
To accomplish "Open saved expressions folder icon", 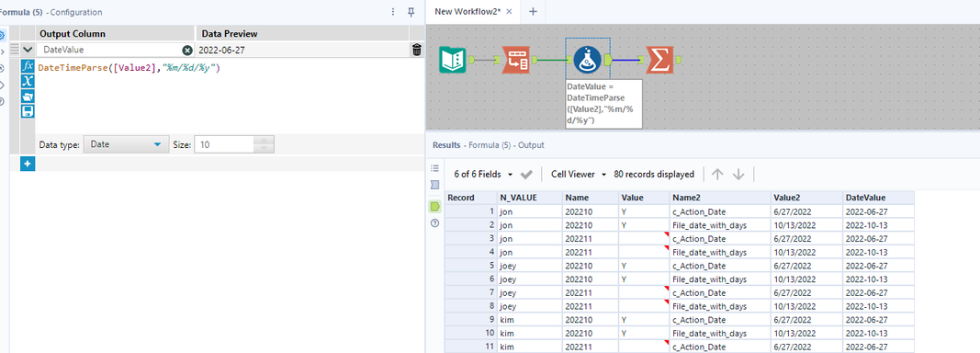I will (28, 97).
